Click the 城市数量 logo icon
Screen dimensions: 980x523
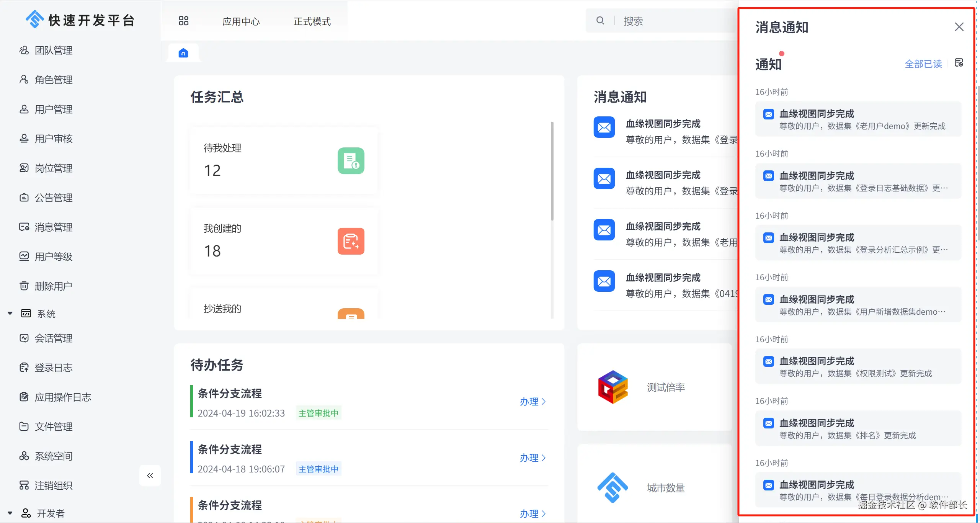click(x=613, y=487)
